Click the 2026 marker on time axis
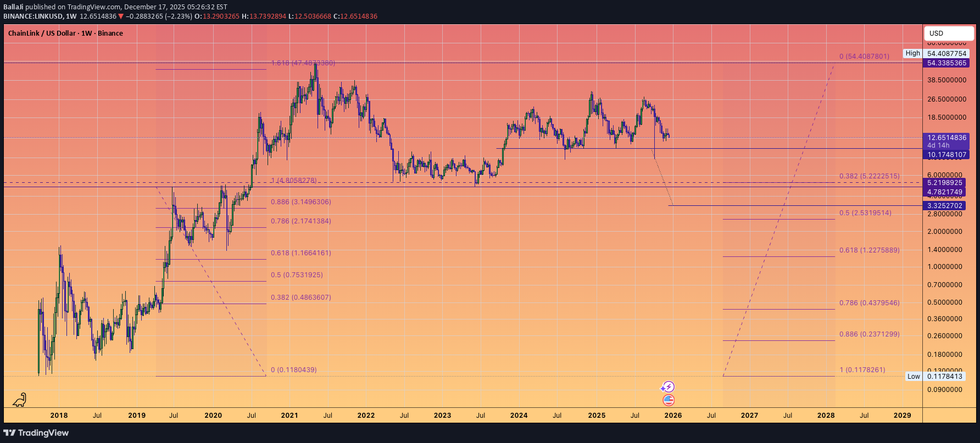980x443 pixels. (673, 415)
